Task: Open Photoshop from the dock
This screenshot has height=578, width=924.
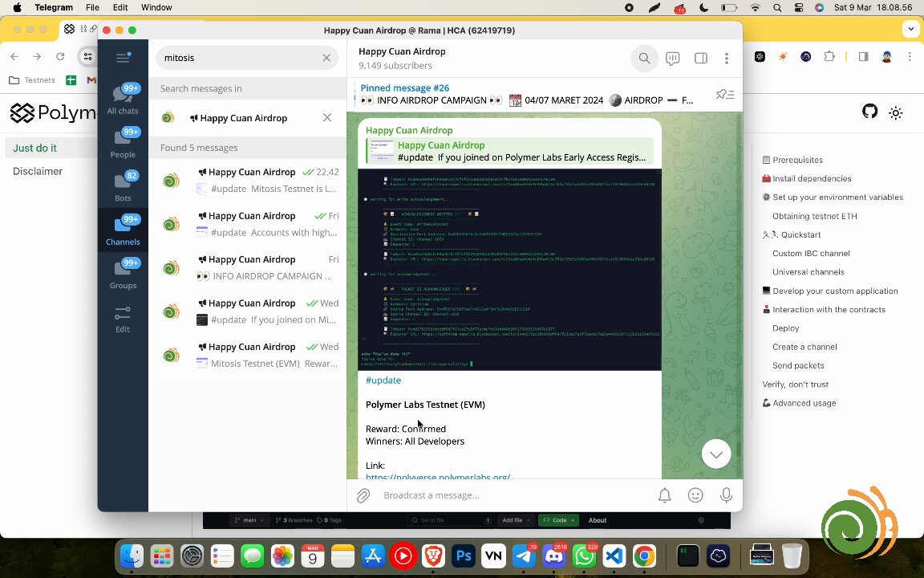Action: pyautogui.click(x=464, y=556)
